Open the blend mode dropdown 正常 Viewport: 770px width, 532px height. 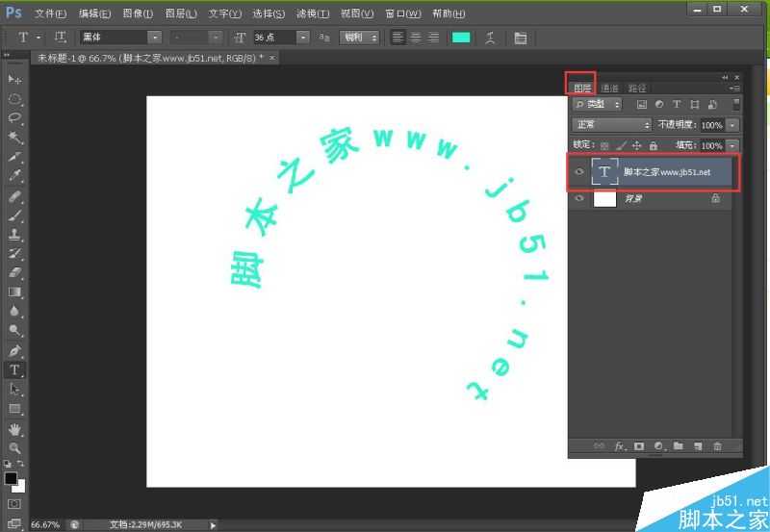pos(612,125)
